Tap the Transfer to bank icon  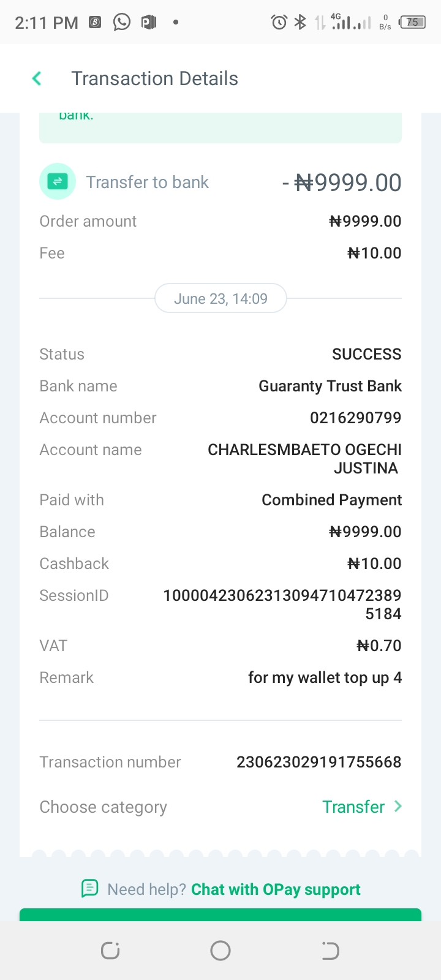[58, 181]
